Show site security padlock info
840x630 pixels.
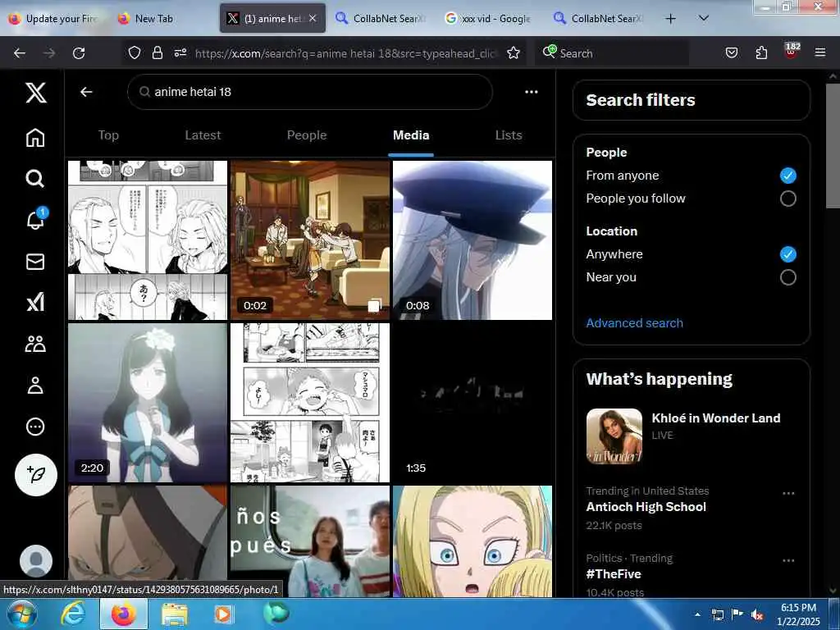click(x=157, y=52)
